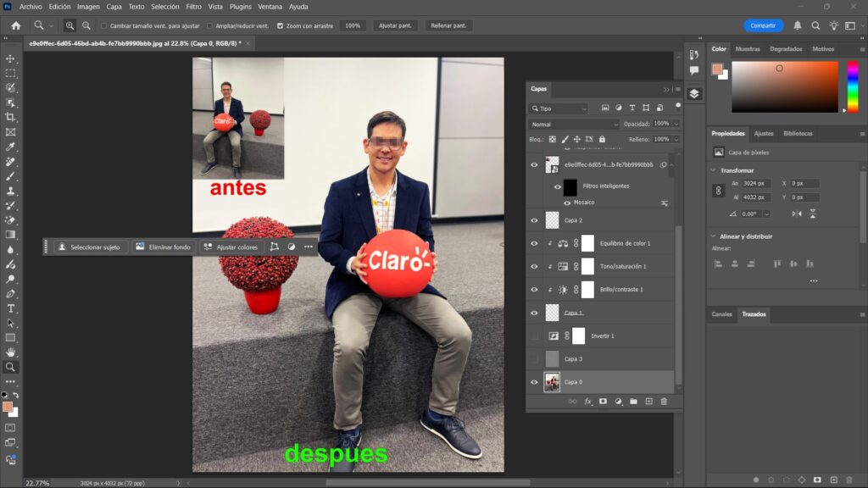Click the Compartir button

pos(763,25)
